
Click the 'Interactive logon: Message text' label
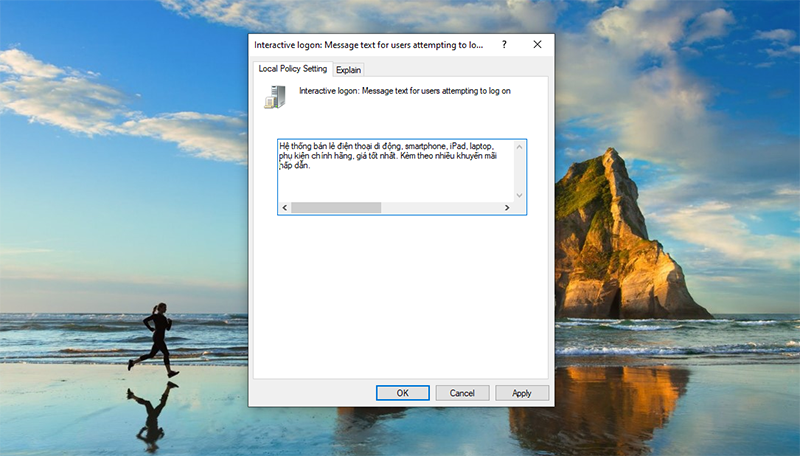[x=405, y=91]
